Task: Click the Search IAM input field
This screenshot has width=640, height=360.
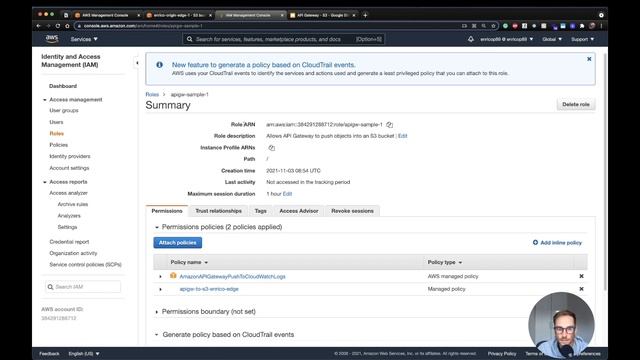Action: pos(83,287)
